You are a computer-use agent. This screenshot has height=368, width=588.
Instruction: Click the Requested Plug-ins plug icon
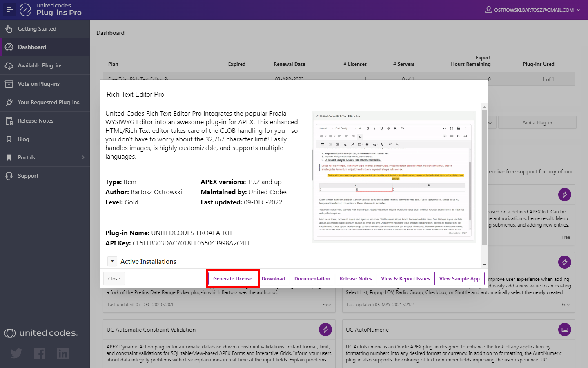pos(9,102)
